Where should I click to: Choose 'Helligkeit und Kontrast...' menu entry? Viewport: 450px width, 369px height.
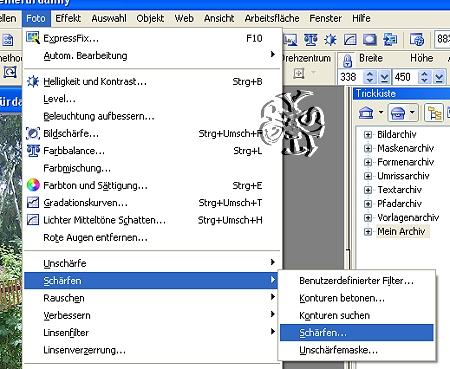pos(152,82)
